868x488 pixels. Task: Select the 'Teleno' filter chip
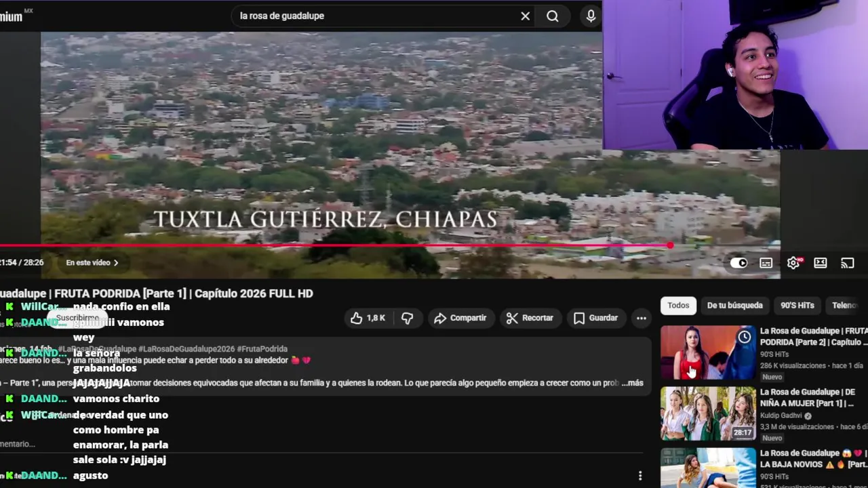pos(846,306)
